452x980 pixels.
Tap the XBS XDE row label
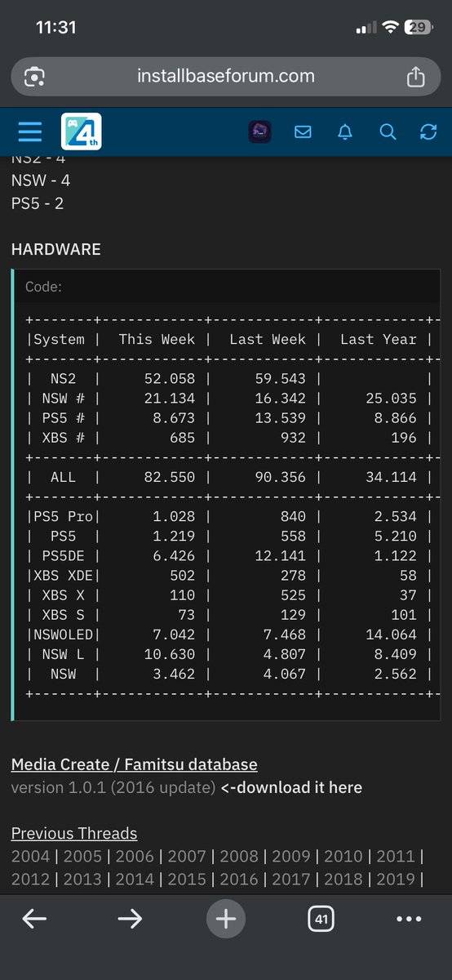point(63,575)
